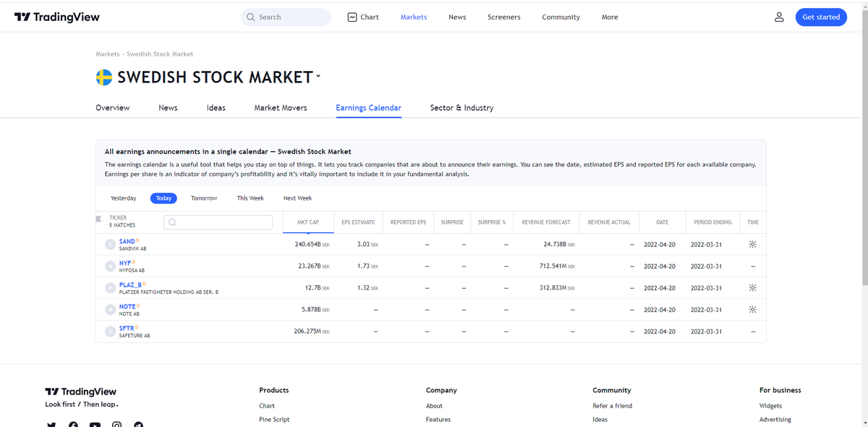
Task: Click the top Search input field
Action: [286, 17]
